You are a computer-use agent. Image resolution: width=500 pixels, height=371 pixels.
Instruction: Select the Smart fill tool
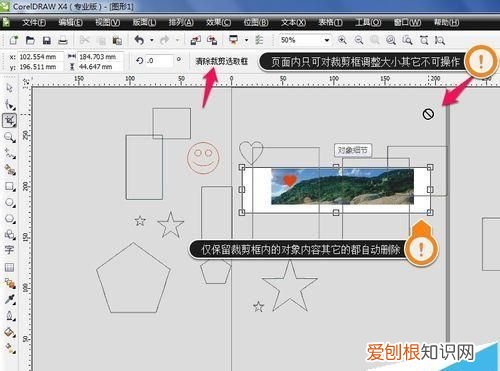(x=10, y=170)
